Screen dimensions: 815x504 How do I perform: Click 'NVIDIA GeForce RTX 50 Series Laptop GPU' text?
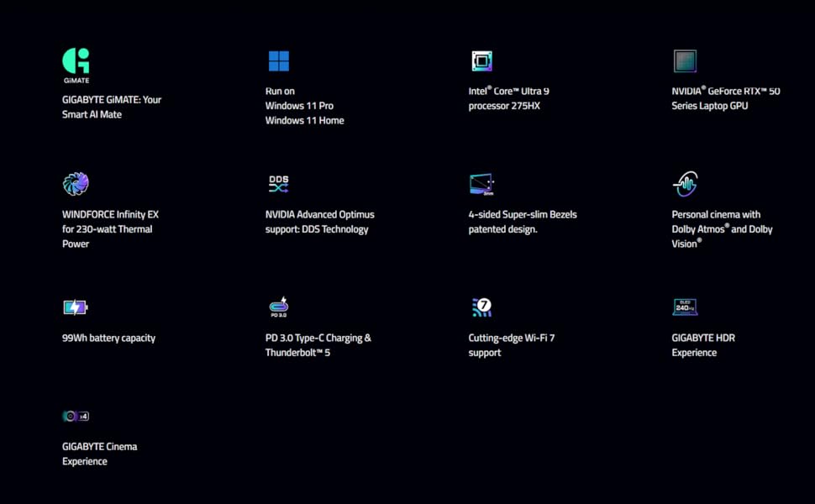[726, 98]
